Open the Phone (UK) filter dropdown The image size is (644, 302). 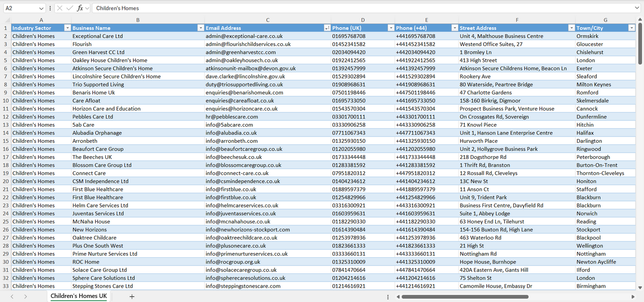point(391,28)
